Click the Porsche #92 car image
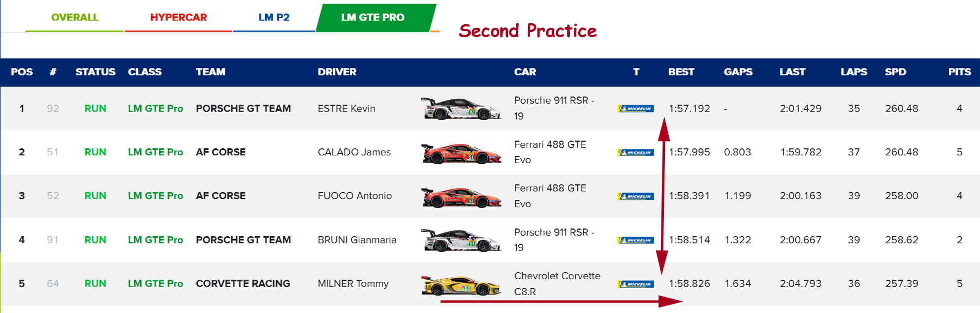 pyautogui.click(x=461, y=109)
